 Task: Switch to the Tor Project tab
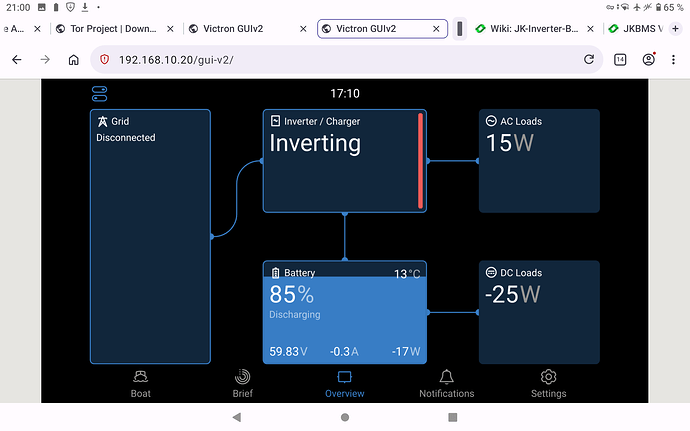click(110, 29)
